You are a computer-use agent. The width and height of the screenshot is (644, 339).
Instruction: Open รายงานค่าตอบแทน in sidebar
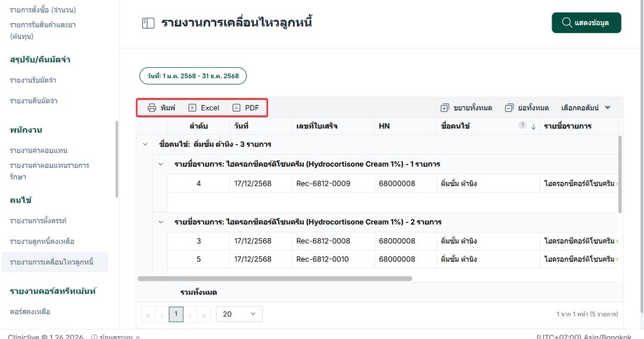click(38, 151)
